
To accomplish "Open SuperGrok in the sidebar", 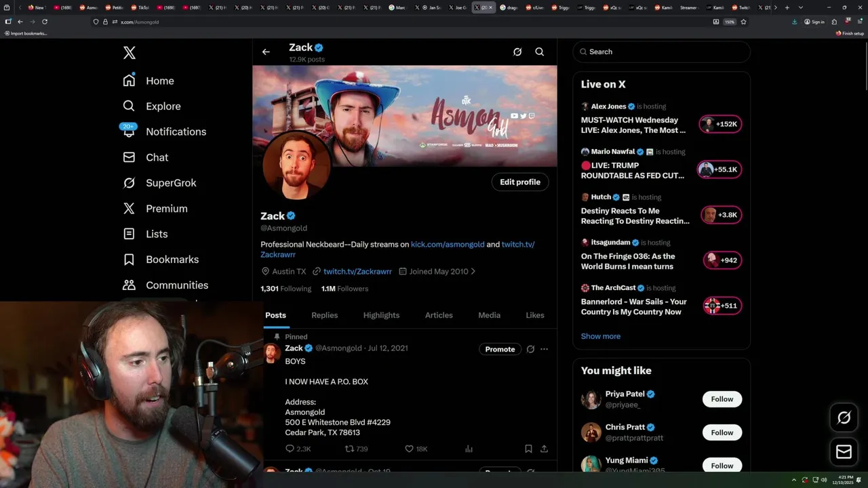I will 159,183.
